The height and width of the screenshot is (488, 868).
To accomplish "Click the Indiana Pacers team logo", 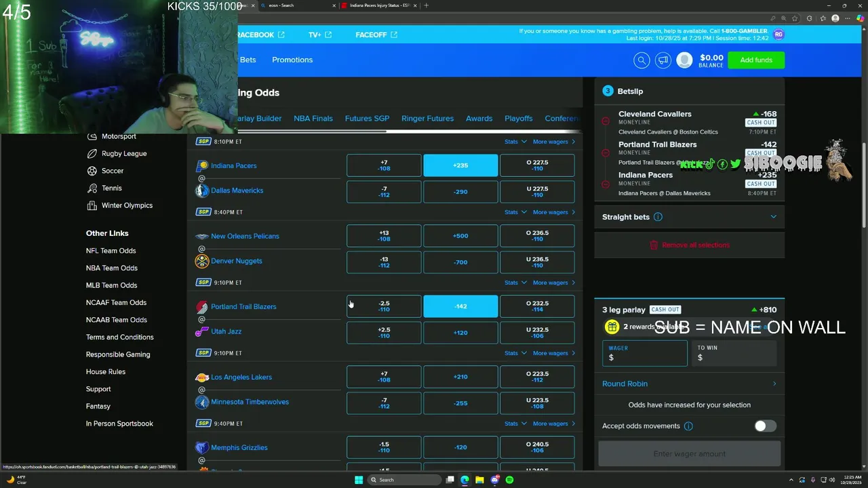I will (201, 166).
